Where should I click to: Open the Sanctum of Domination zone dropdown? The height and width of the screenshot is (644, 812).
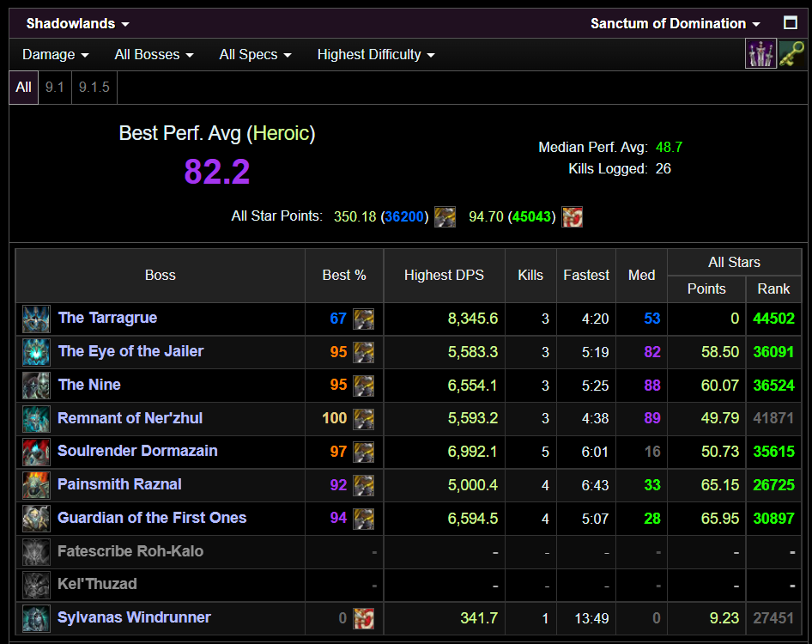tap(676, 24)
